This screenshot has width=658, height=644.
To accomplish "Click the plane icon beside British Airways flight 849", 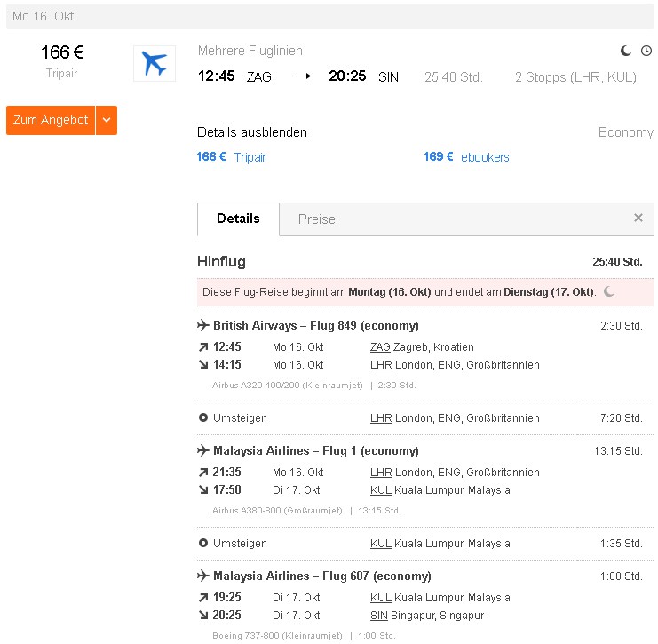I will [203, 325].
